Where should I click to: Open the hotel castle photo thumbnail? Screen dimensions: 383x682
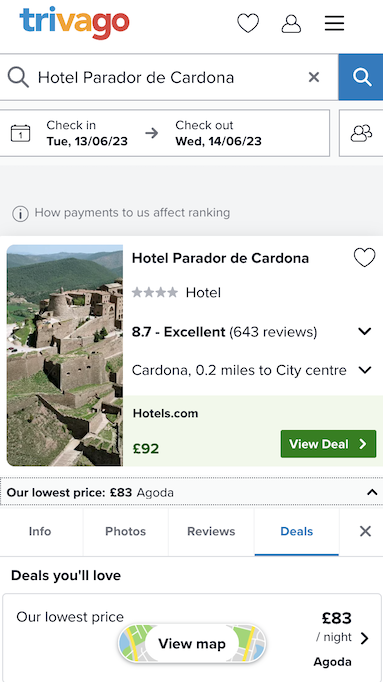[x=65, y=355]
